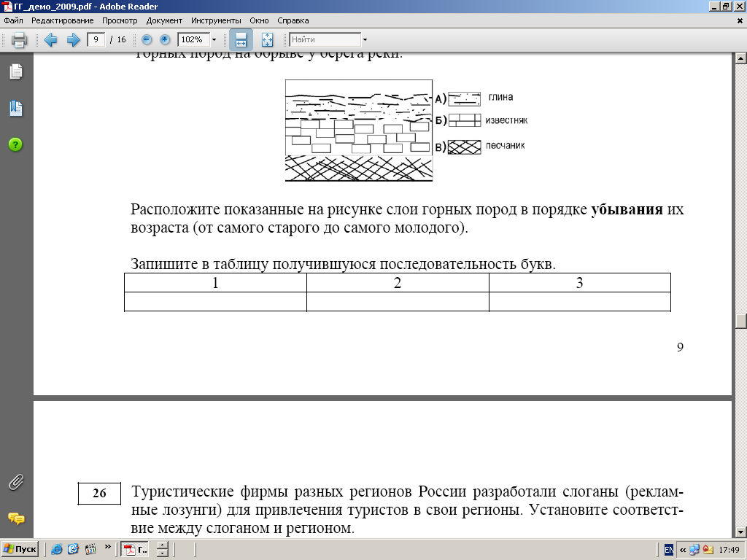The height and width of the screenshot is (560, 747).
Task: Launch Internet Explorer from quick launch
Action: [x=56, y=549]
